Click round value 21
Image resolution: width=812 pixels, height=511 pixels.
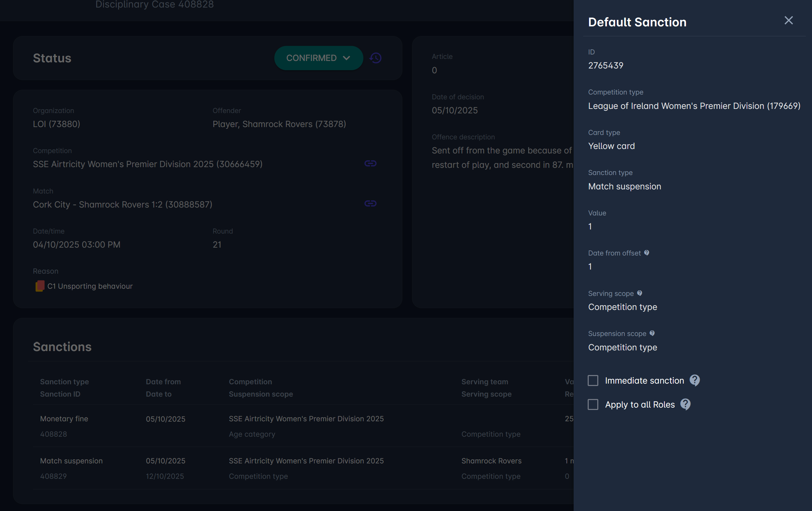[x=217, y=245]
